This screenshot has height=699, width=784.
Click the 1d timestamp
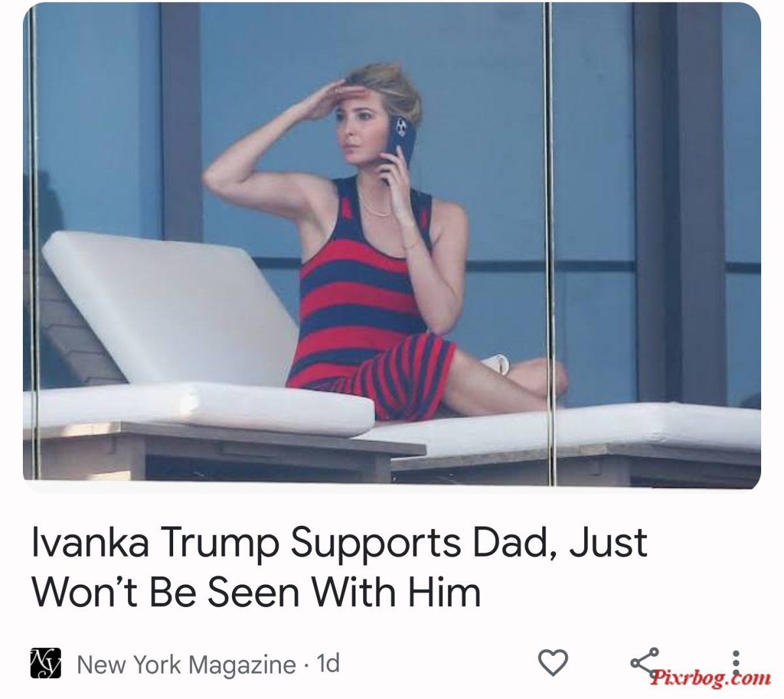(x=328, y=664)
